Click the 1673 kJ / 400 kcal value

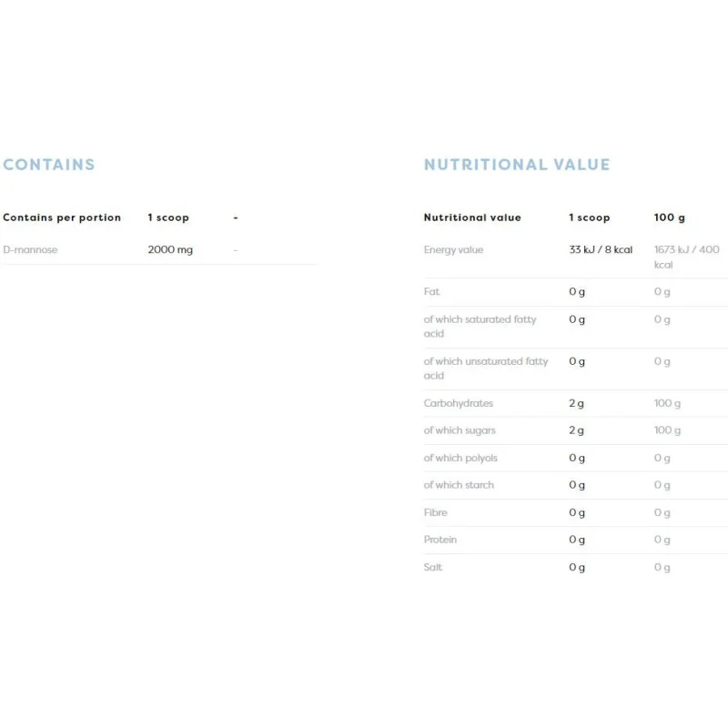(x=686, y=258)
